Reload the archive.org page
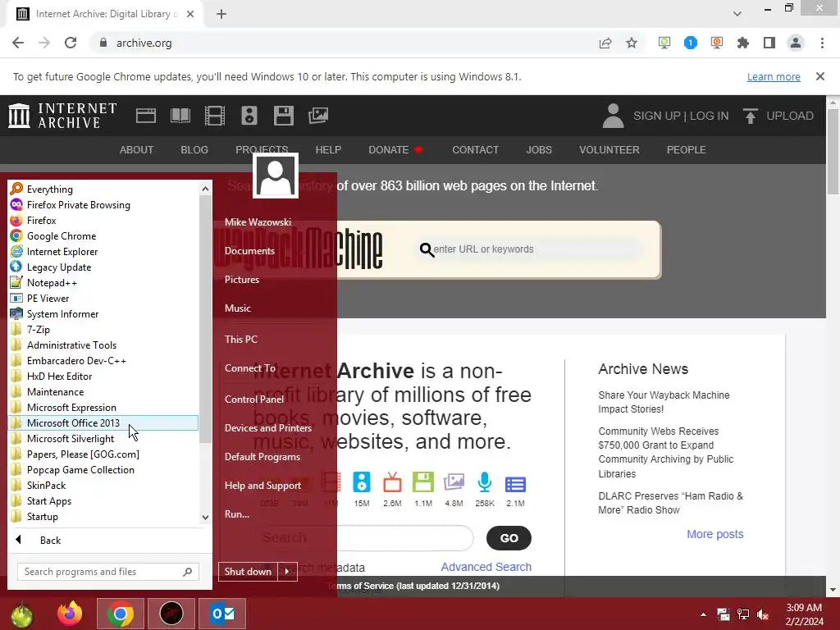Viewport: 840px width, 630px height. coord(71,43)
